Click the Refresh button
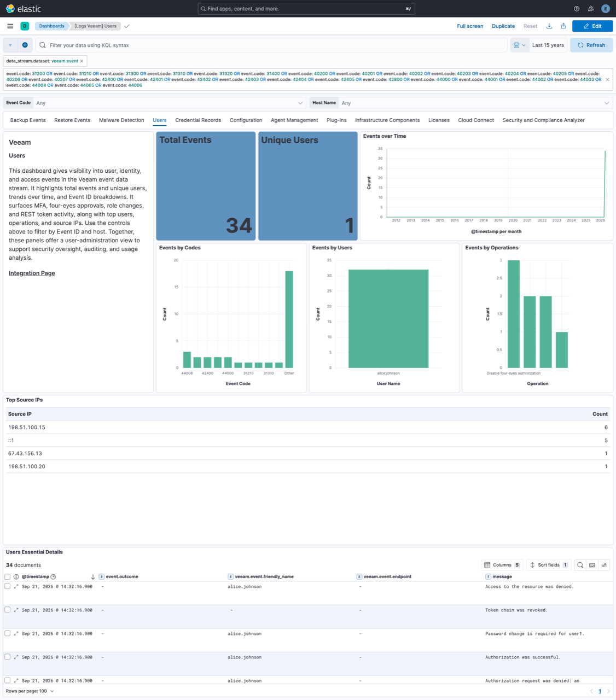Viewport: 616px width, 700px height. [591, 45]
